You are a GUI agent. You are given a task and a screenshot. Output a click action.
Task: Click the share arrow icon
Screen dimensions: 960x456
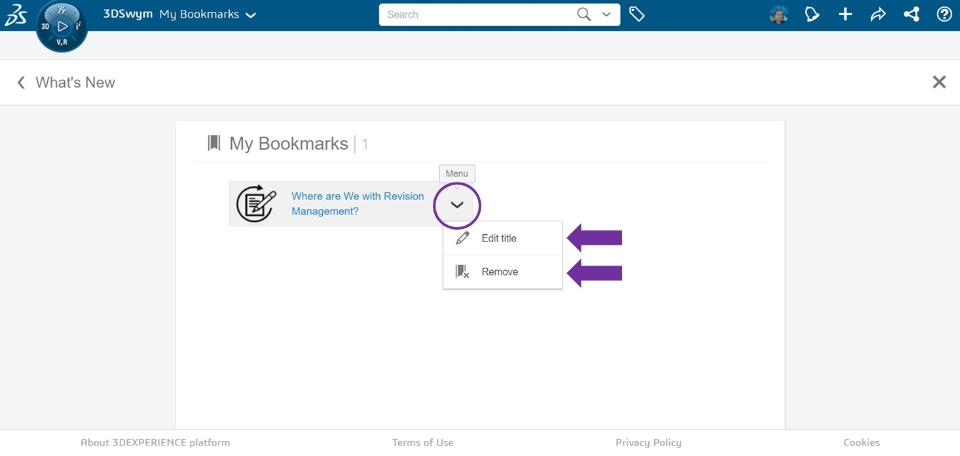click(878, 15)
